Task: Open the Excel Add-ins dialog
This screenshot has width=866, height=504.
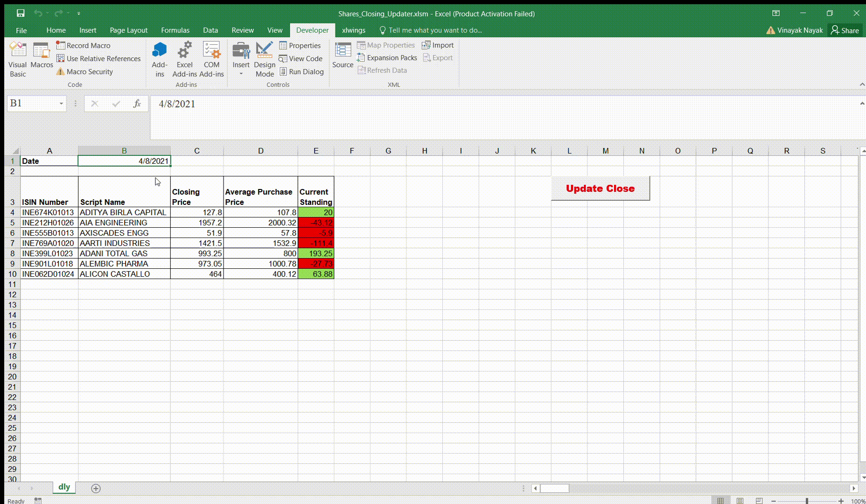Action: click(185, 58)
